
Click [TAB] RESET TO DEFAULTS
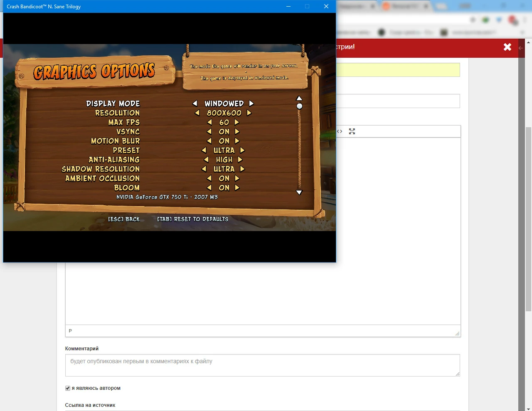(193, 219)
